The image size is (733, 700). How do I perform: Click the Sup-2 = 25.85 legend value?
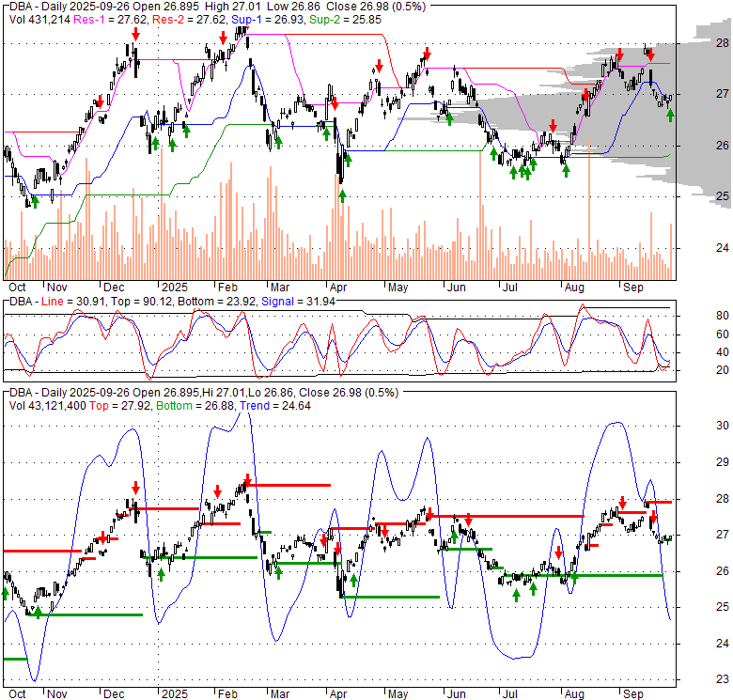coord(345,20)
